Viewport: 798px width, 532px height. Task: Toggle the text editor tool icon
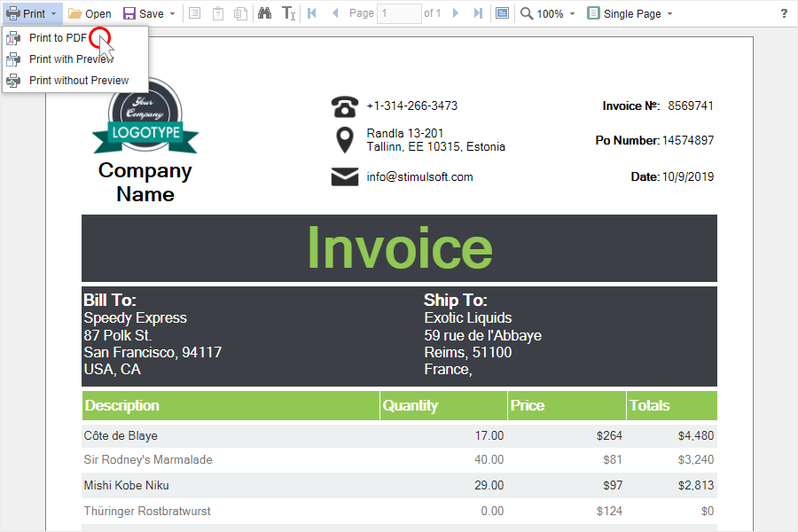click(x=288, y=14)
